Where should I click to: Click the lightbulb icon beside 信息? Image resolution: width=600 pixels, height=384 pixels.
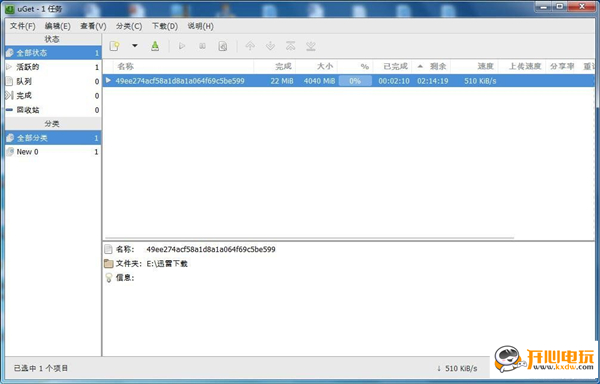click(109, 278)
